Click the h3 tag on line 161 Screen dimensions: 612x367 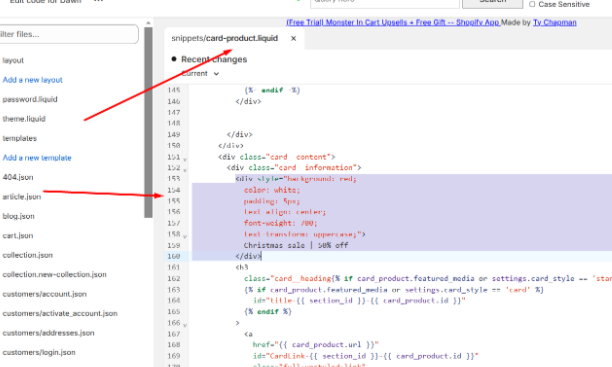242,267
